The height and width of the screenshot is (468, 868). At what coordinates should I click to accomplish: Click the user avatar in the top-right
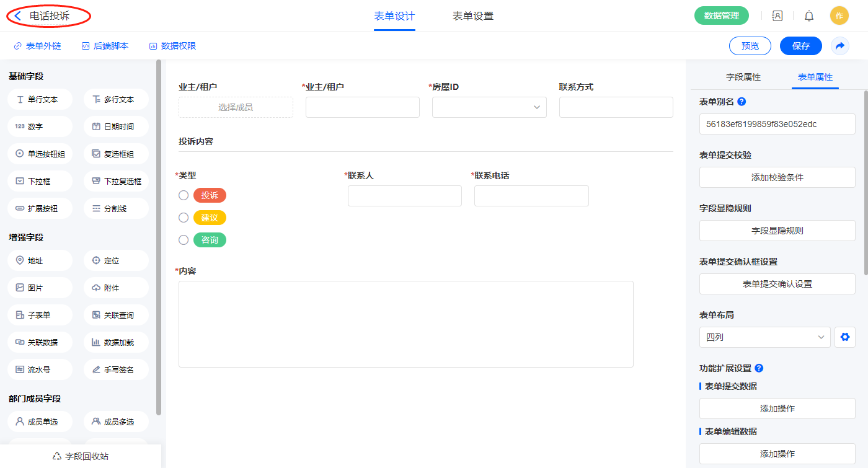pyautogui.click(x=839, y=16)
